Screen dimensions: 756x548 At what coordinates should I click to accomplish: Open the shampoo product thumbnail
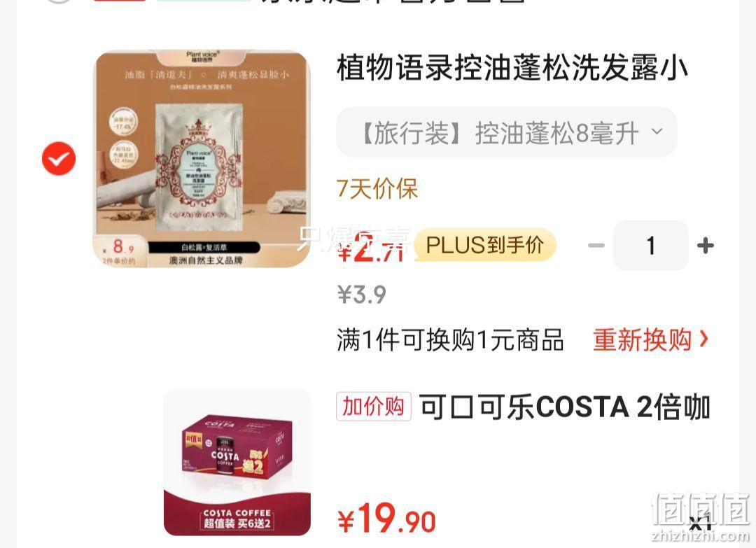point(202,159)
